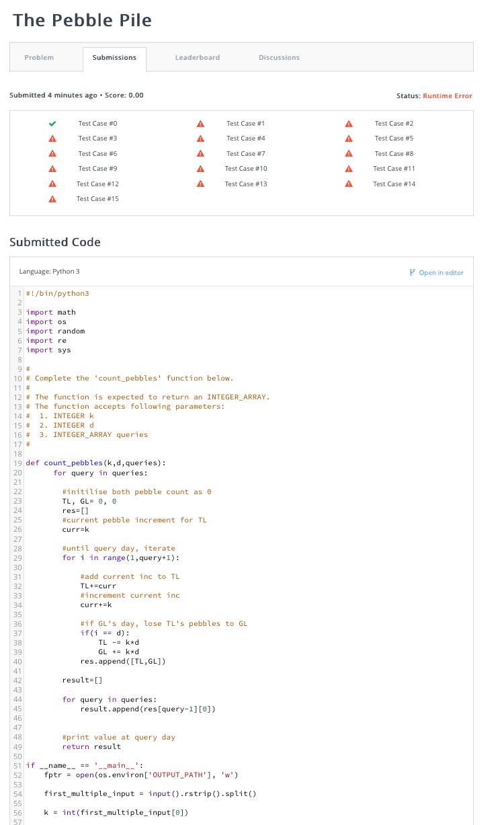Click the error icon for Test Case #14
504x825 pixels.
(x=349, y=184)
